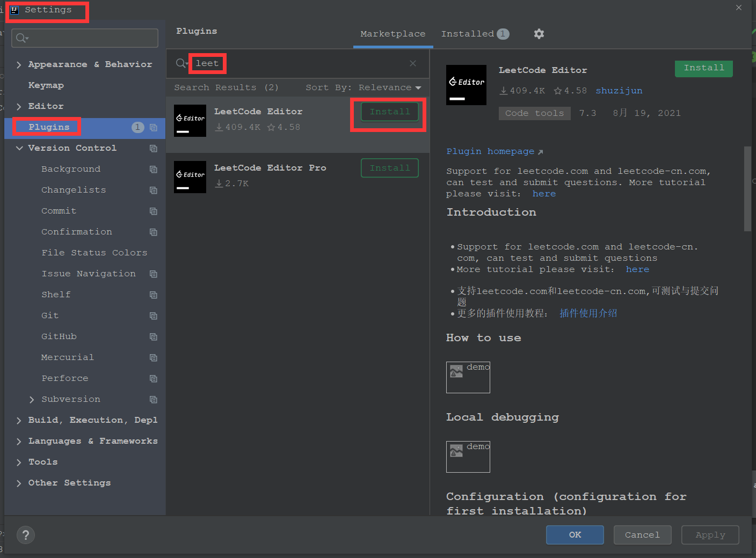Click the Cancel button
This screenshot has width=756, height=558.
643,535
